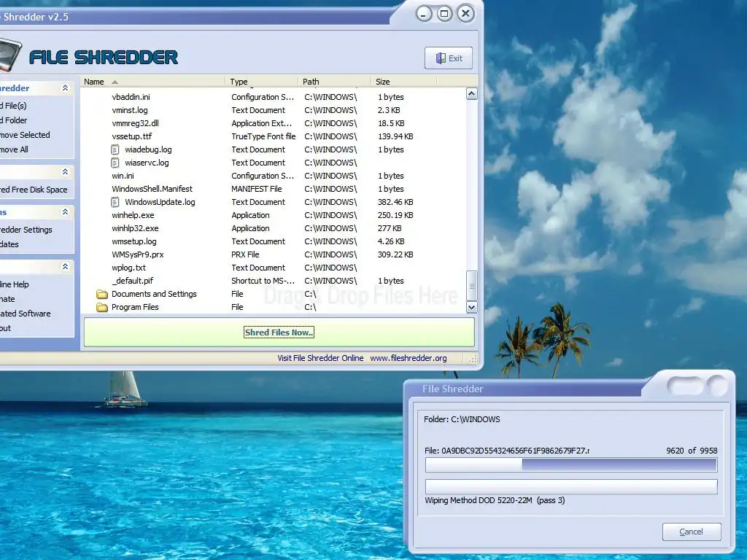
Task: Select wplog.txt in the file list
Action: 128,268
